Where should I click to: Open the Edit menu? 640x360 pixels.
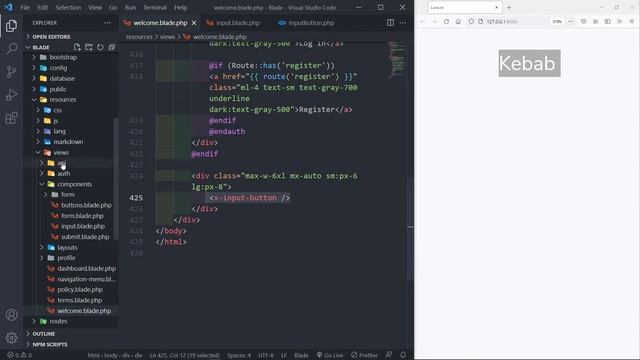point(42,7)
